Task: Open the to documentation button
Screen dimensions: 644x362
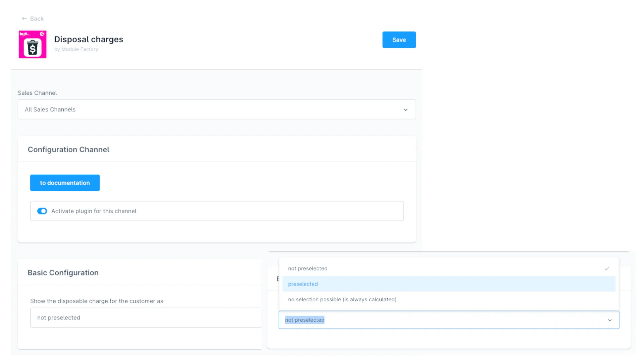Action: (x=65, y=183)
